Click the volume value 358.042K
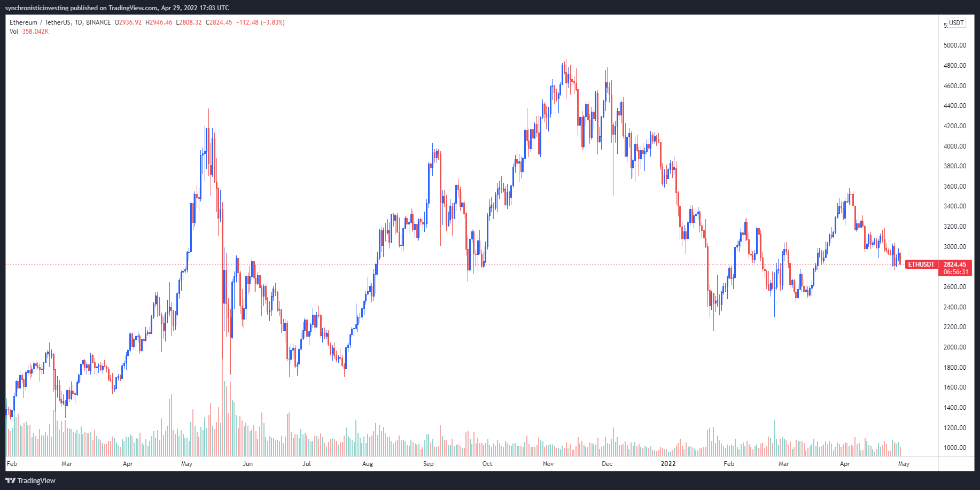980x490 pixels. point(35,32)
